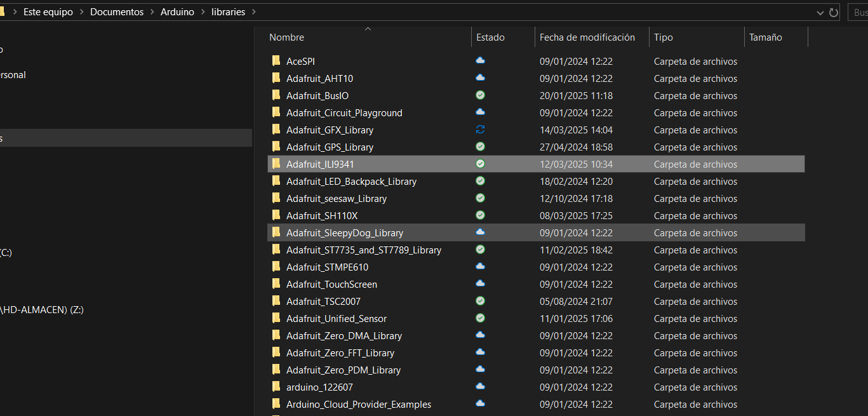This screenshot has width=868, height=416.
Task: Click the green check status of Adafruit_ST7735_and_ST7789_Library
Action: (481, 250)
